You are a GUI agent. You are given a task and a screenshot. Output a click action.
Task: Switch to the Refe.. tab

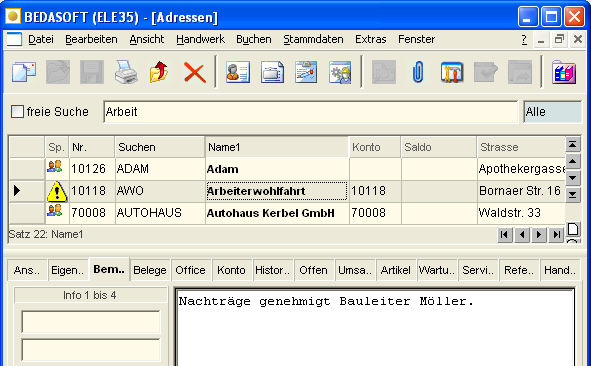[x=519, y=270]
